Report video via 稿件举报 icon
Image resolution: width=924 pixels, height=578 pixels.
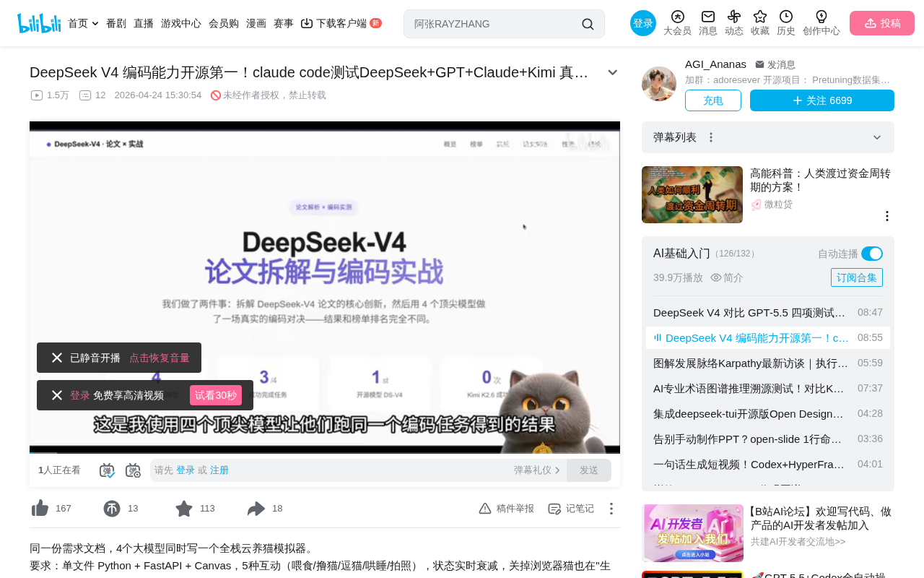click(x=485, y=509)
